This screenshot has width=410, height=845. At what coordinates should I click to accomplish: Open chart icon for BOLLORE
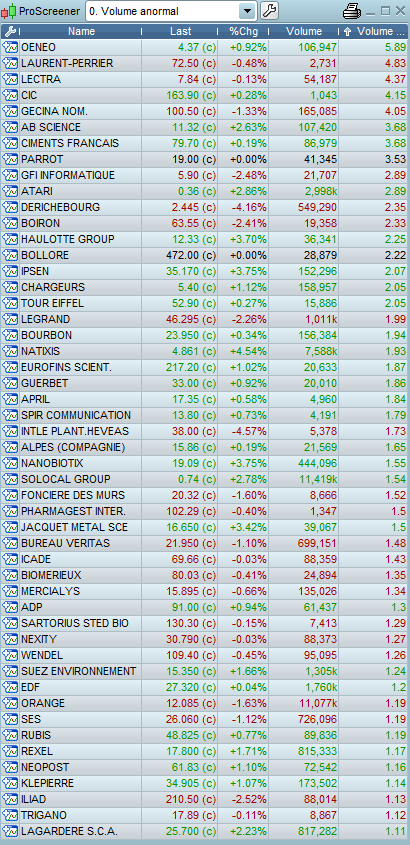11,255
